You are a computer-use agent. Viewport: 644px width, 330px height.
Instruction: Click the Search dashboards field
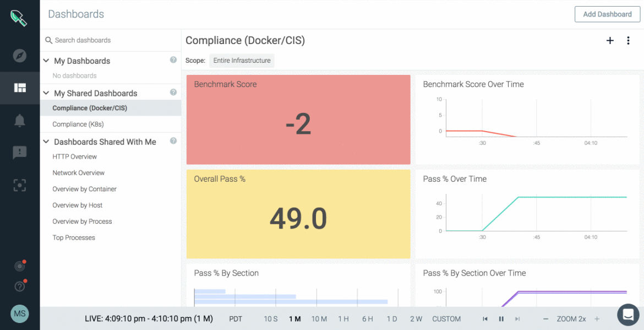click(110, 40)
